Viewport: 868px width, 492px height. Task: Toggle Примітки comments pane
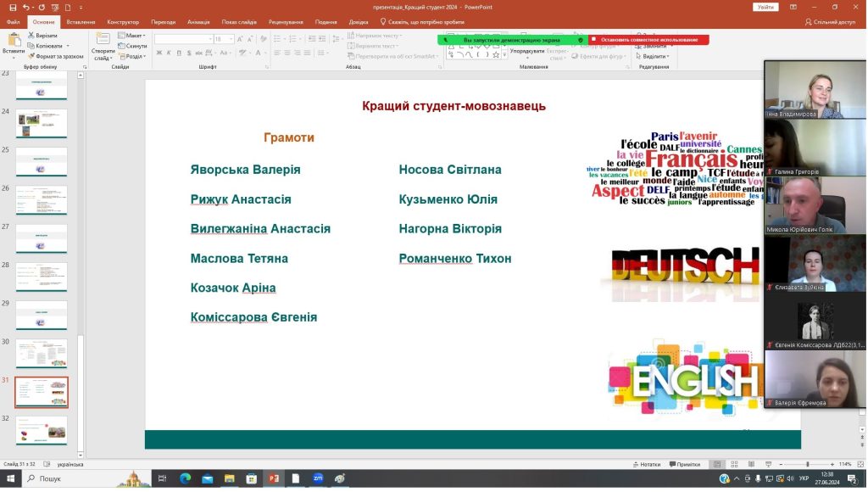tap(685, 464)
